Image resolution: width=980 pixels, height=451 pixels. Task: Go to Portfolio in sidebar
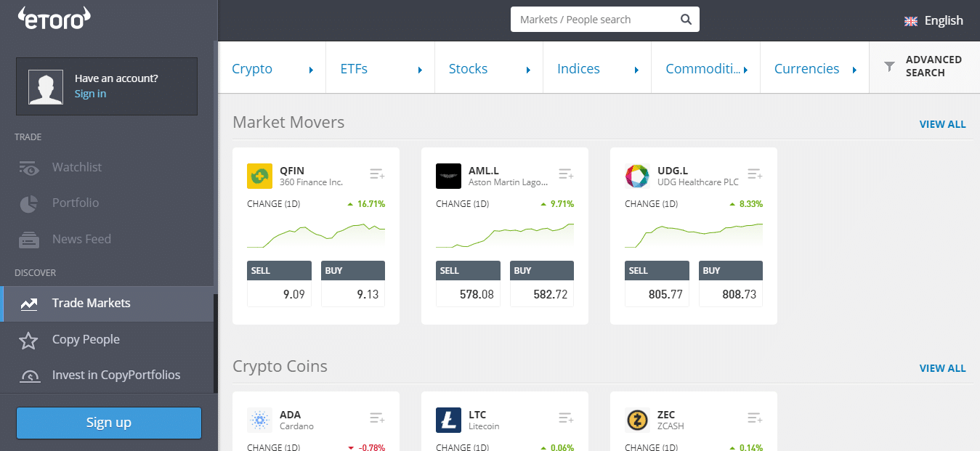click(x=107, y=203)
